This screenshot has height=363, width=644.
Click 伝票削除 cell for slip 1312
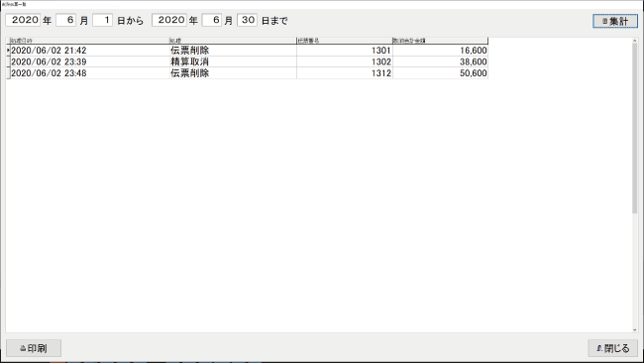pos(233,73)
